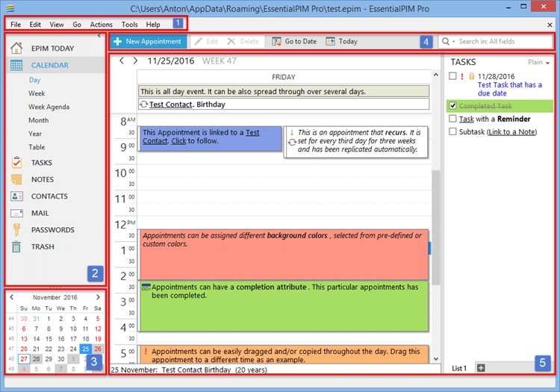Select November 27 in mini calendar
The image size is (560, 392).
(24, 359)
